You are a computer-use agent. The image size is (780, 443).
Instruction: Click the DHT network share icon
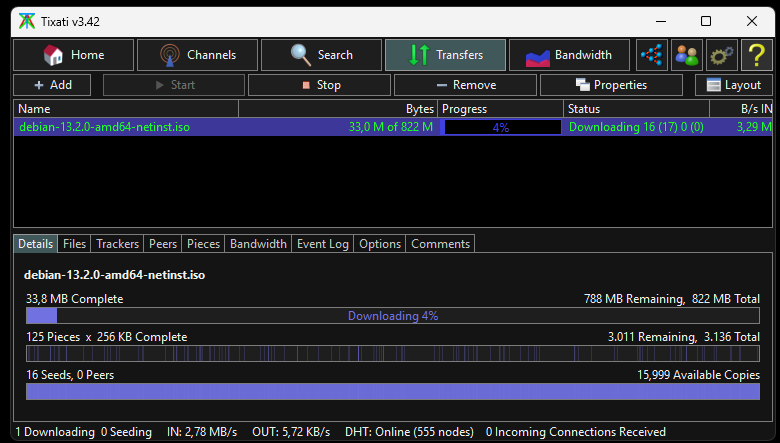click(x=651, y=55)
